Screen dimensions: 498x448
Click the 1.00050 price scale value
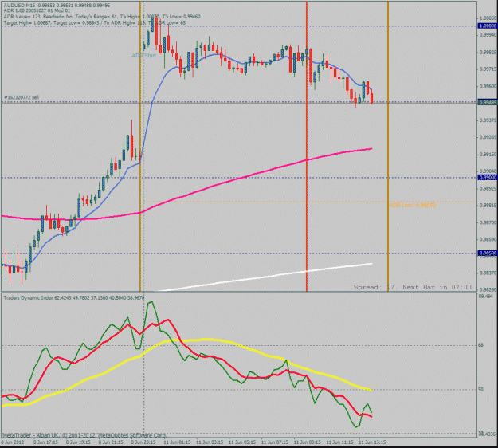coord(488,18)
